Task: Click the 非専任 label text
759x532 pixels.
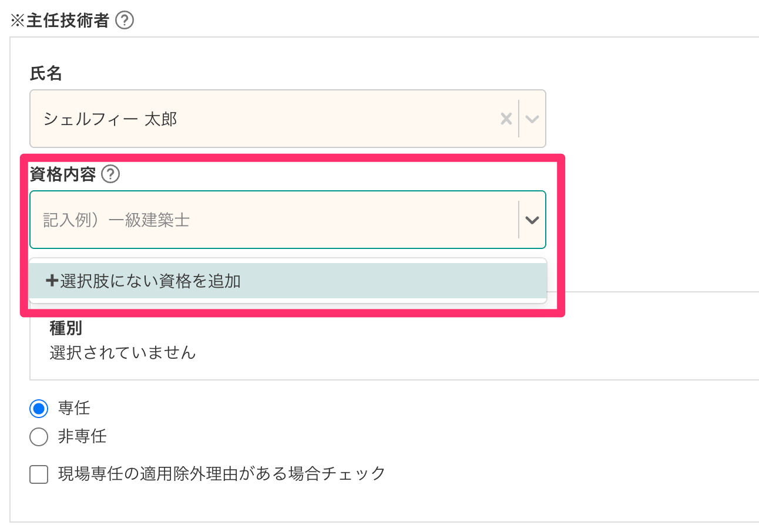Action: click(82, 437)
